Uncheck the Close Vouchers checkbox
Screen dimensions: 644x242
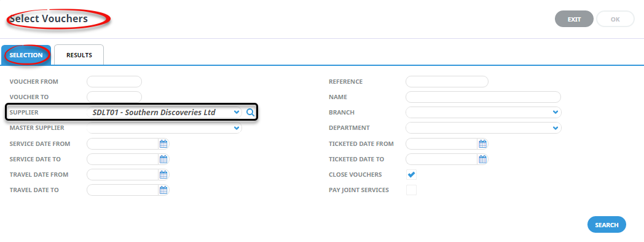(411, 174)
